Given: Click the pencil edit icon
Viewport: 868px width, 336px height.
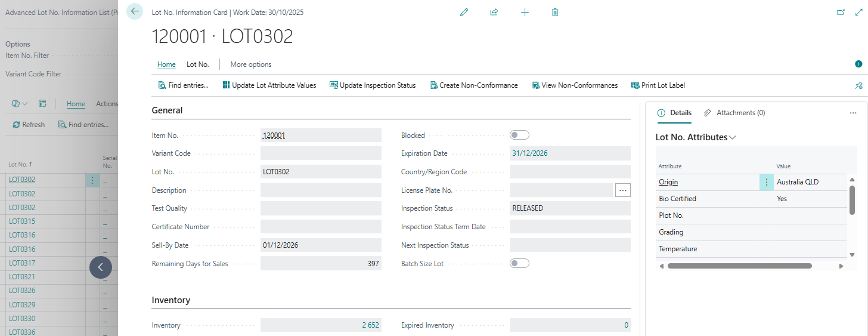Looking at the screenshot, I should click(x=464, y=12).
